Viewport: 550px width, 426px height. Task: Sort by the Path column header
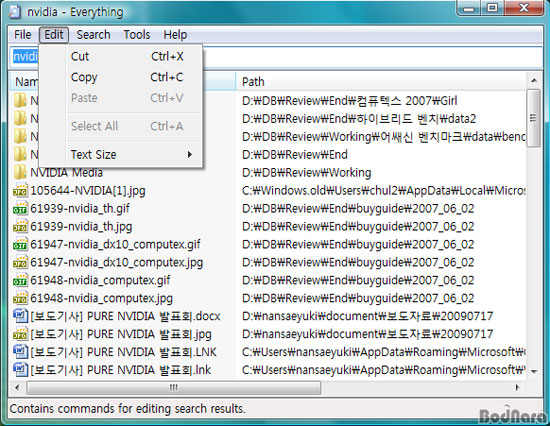(x=380, y=82)
